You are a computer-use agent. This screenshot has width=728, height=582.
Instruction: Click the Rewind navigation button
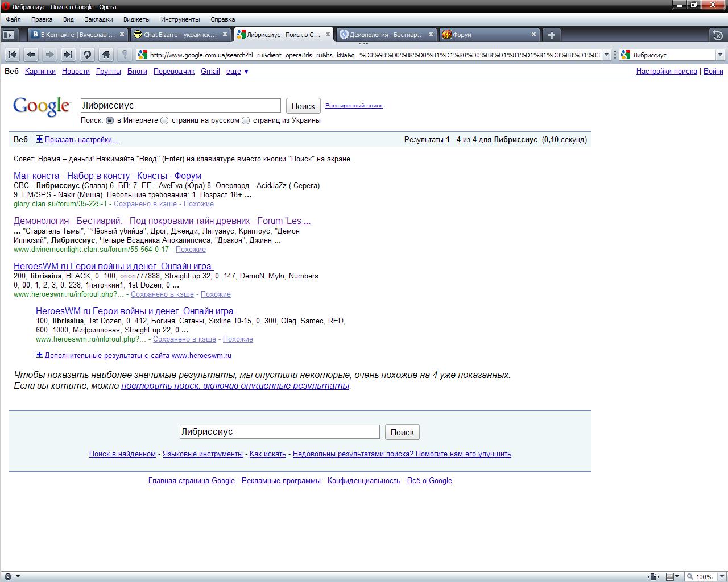pos(13,55)
